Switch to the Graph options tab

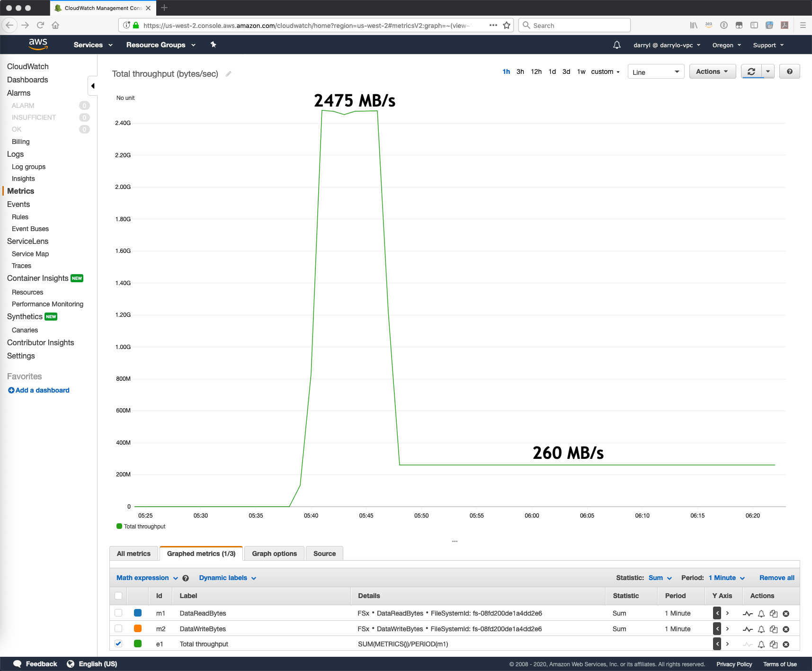[x=274, y=553]
